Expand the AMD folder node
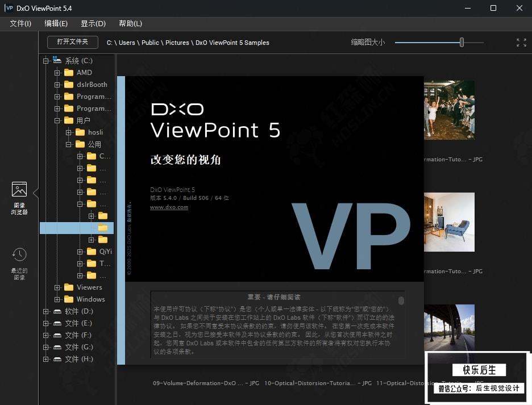The height and width of the screenshot is (405, 532). coord(57,73)
